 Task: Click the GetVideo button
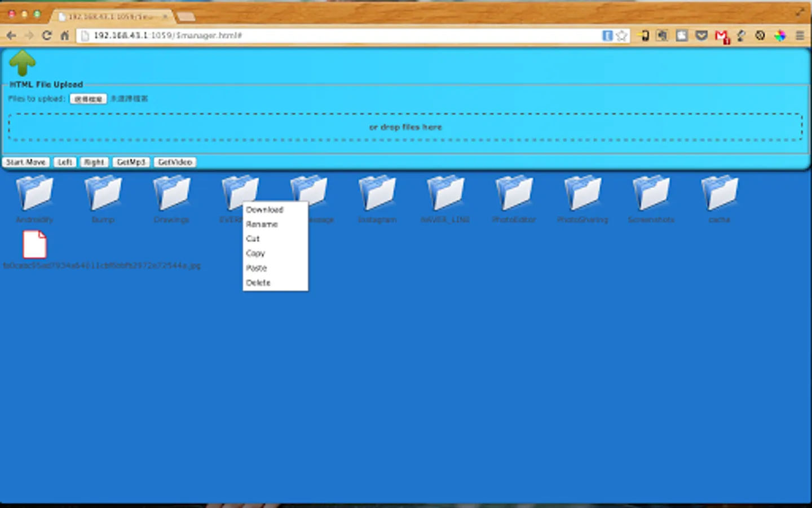(x=176, y=162)
